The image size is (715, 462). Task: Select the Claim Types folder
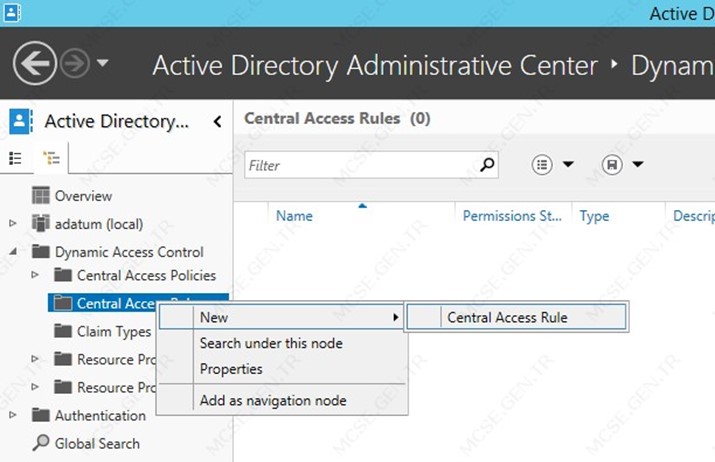click(x=114, y=332)
